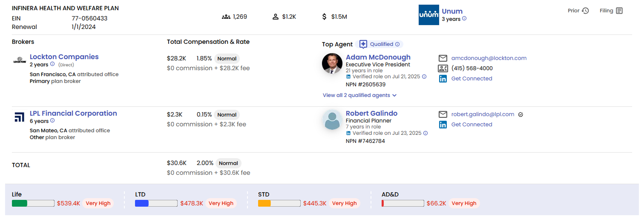Click the email envelope icon for Adam McDonough
Viewport: 644px width, 219px height.
coord(443,58)
